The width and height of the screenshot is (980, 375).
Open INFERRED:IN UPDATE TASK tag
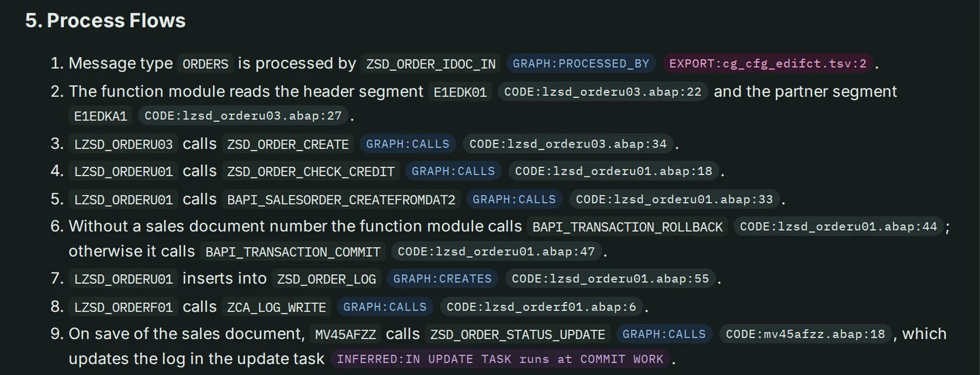(x=500, y=359)
